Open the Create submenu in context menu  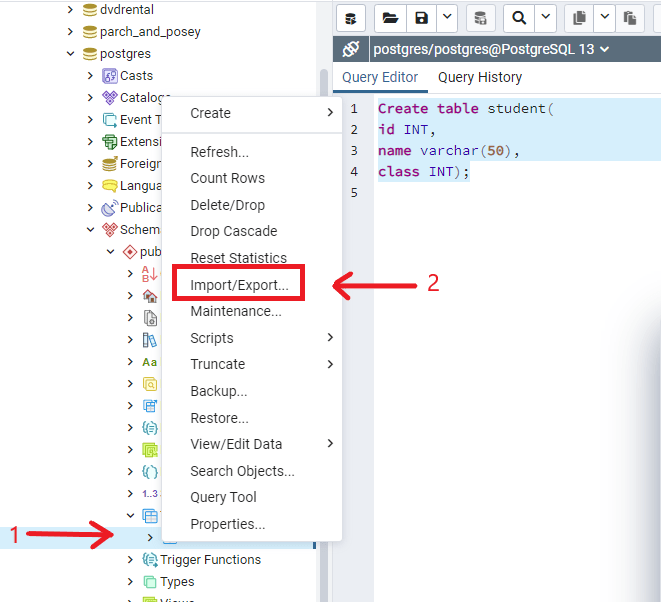252,113
